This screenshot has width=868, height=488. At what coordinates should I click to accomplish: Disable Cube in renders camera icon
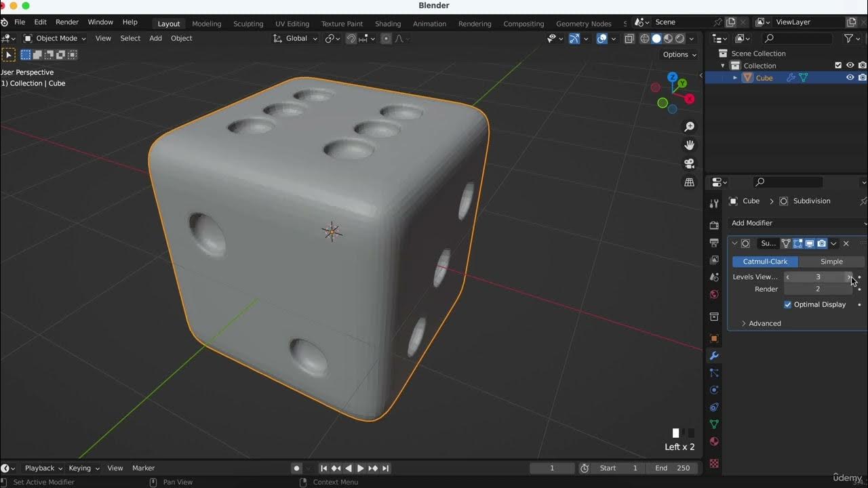click(x=863, y=78)
